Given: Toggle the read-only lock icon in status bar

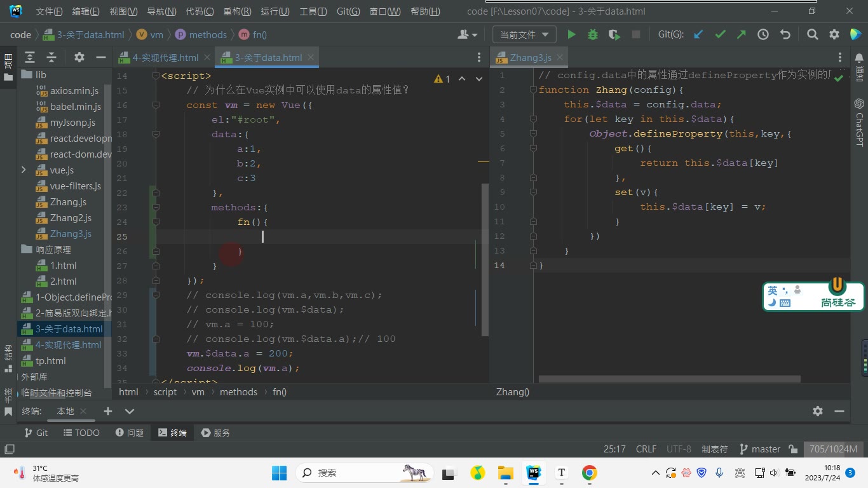Looking at the screenshot, I should click(x=793, y=449).
